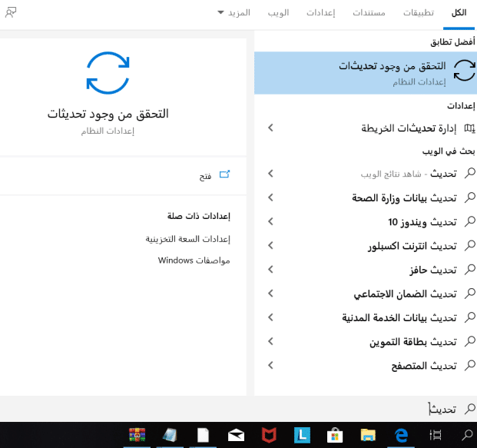Switch to the إعدادات tab
This screenshot has height=448, width=477.
[x=320, y=13]
